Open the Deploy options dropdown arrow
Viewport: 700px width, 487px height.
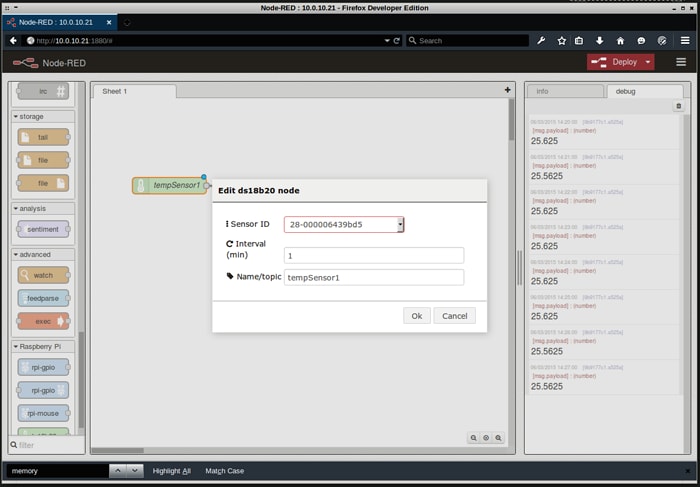(648, 62)
